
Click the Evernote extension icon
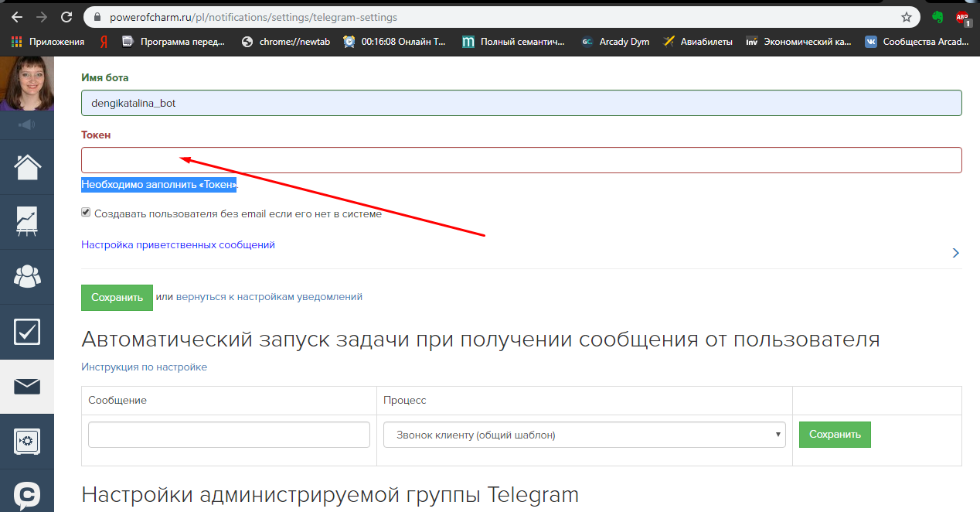937,16
